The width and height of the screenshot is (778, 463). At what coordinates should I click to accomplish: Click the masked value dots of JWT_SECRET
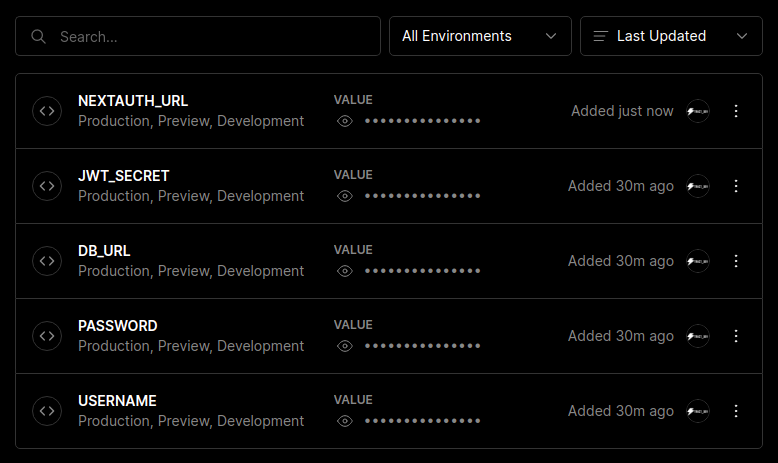tap(422, 196)
